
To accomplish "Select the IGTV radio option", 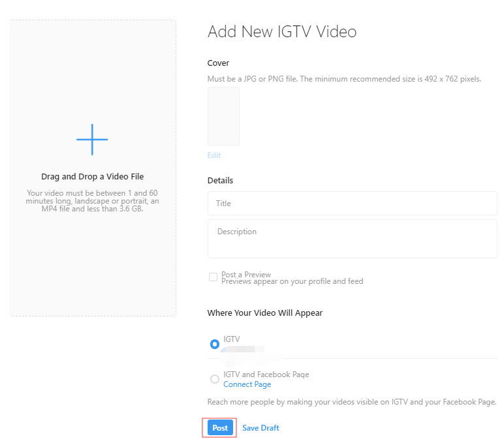I will (x=215, y=344).
